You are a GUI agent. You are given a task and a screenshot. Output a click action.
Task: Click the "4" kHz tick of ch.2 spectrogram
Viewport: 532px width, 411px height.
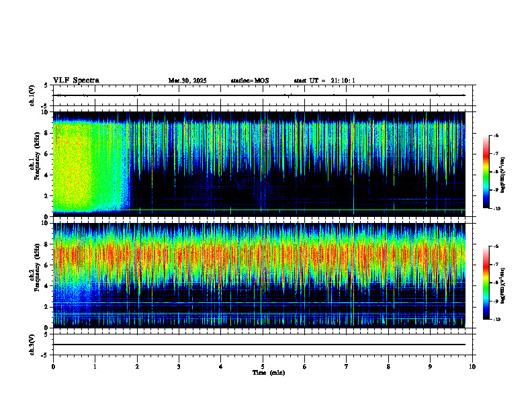pos(47,286)
